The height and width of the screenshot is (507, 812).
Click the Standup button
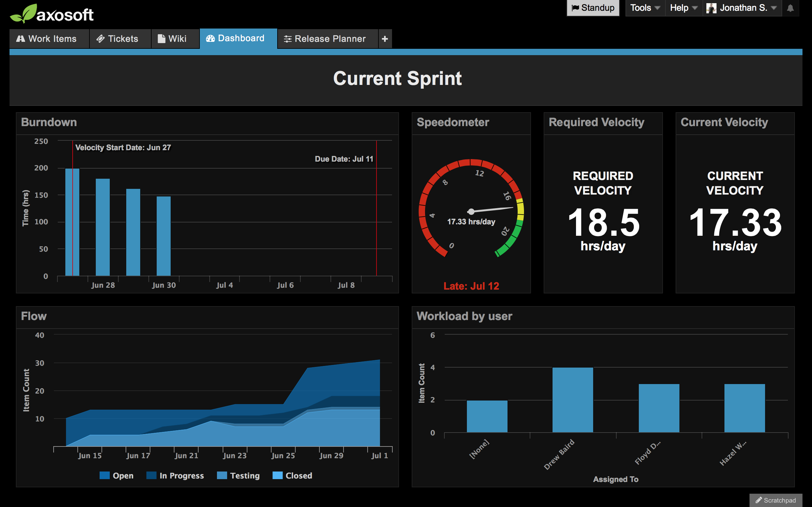click(593, 8)
